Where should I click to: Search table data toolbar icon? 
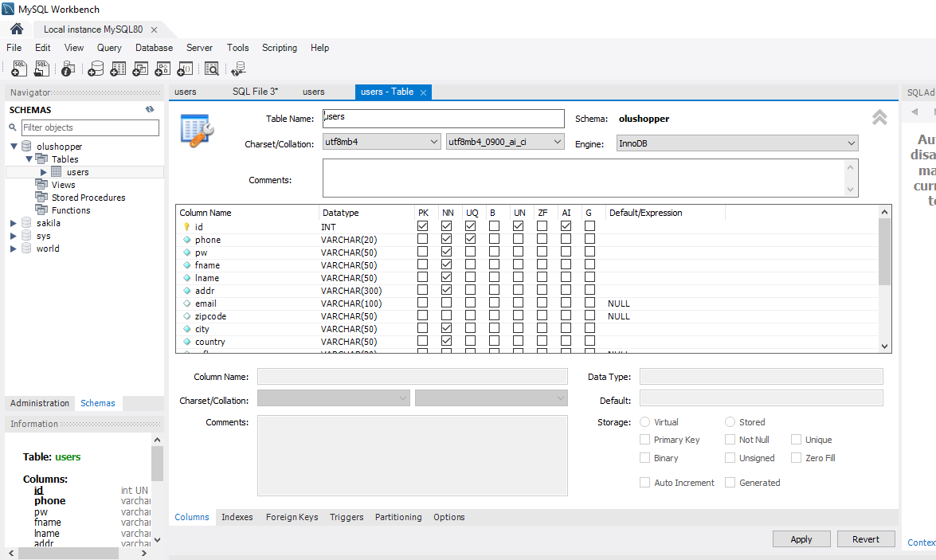coord(211,69)
